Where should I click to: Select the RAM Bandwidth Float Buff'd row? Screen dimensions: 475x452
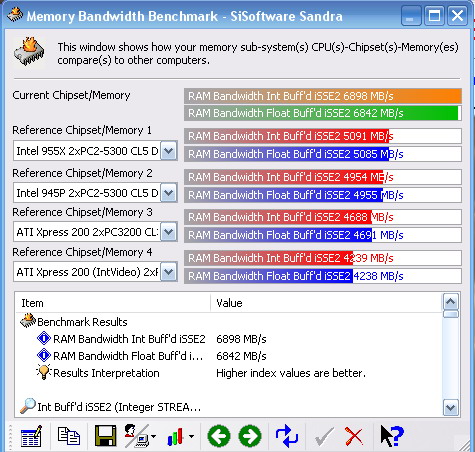coord(229,356)
